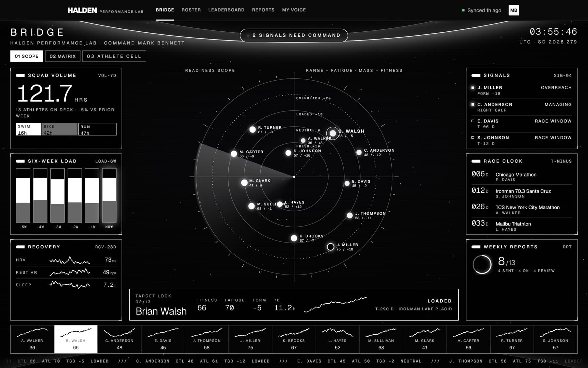Select the NOW bar in Six-Week Load
This screenshot has width=588, height=368.
coord(109,195)
